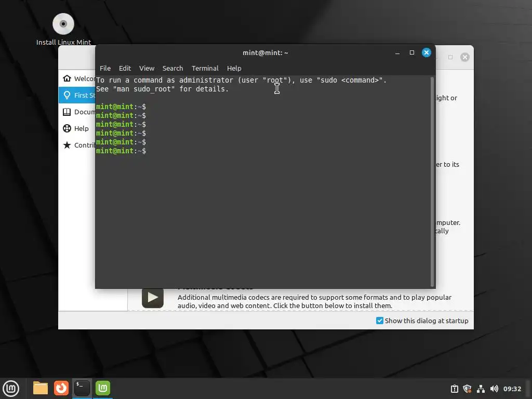
Task: Open the Terminal menu
Action: point(205,68)
